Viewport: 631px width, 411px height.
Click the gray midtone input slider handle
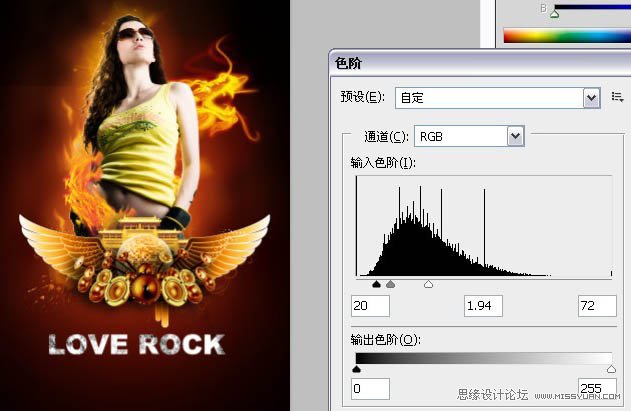click(x=390, y=284)
